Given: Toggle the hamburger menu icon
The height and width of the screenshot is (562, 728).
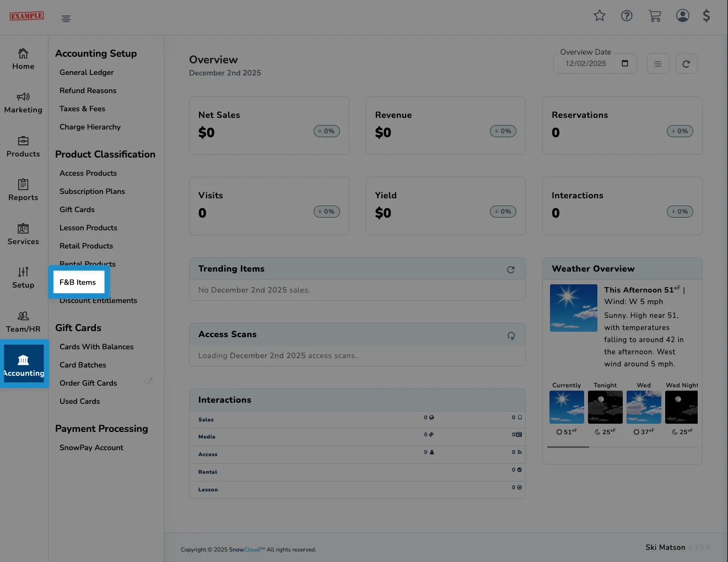Looking at the screenshot, I should coord(66,19).
